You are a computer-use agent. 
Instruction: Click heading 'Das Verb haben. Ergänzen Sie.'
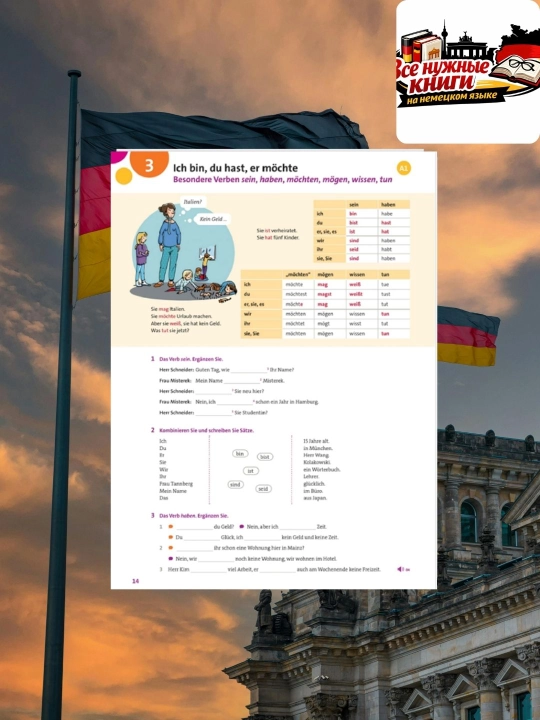[x=194, y=516]
